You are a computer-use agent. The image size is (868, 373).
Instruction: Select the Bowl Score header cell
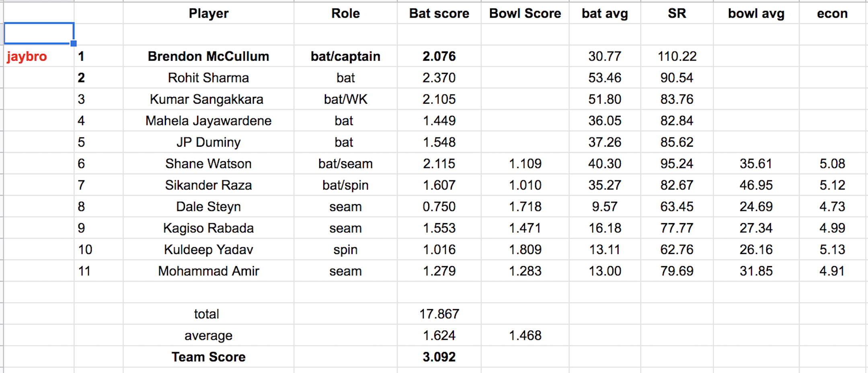pos(525,13)
